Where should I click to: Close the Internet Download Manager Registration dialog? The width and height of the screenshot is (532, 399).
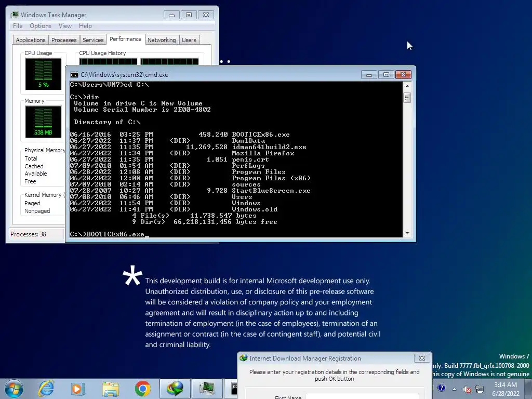click(x=422, y=358)
